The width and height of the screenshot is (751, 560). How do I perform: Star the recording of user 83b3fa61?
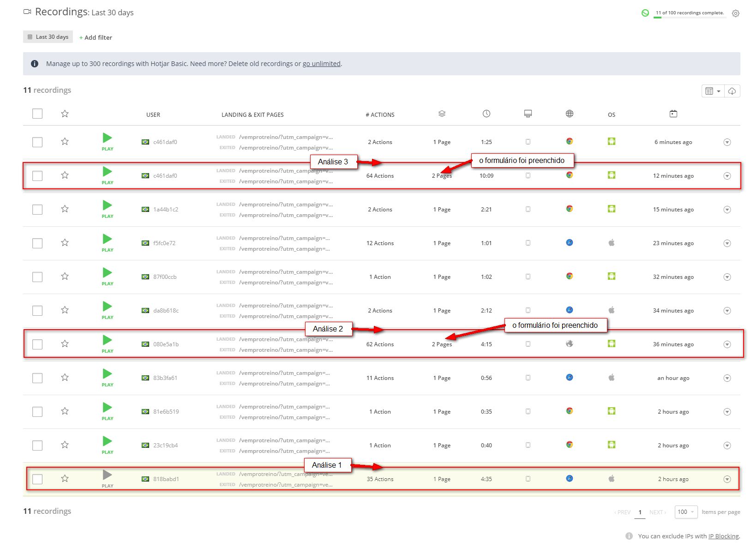(x=65, y=378)
